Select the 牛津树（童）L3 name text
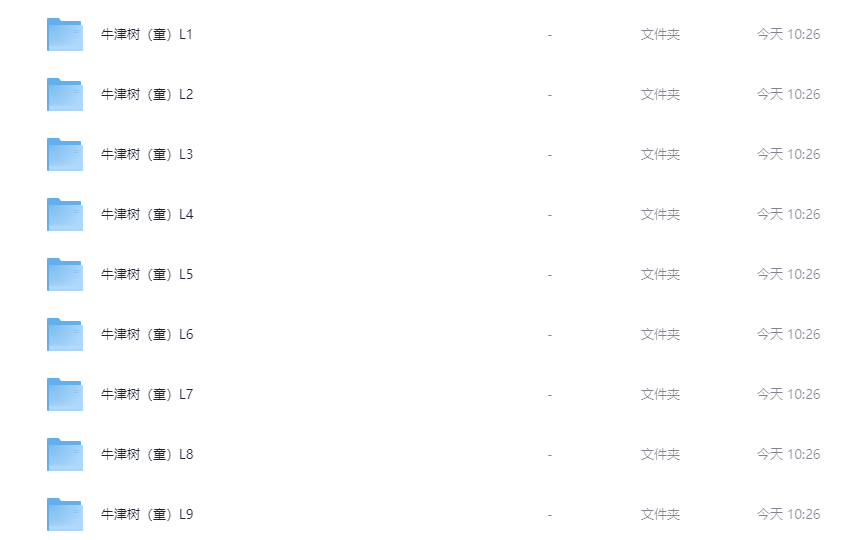856x540 pixels. [147, 155]
